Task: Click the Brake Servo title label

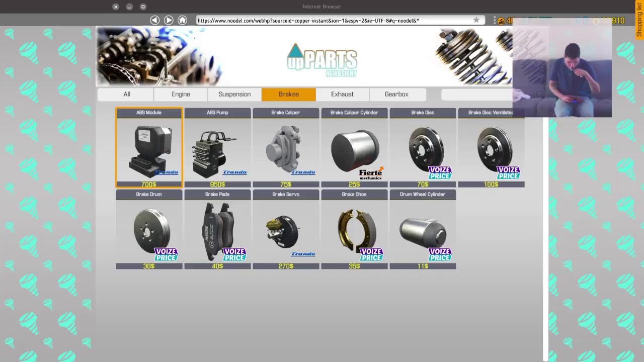Action: (286, 194)
